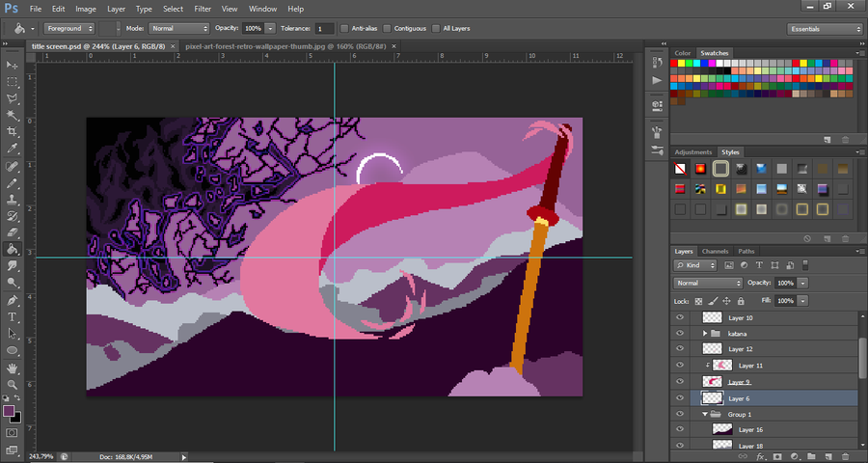Image resolution: width=868 pixels, height=463 pixels.
Task: Select the Zoom tool
Action: point(12,384)
